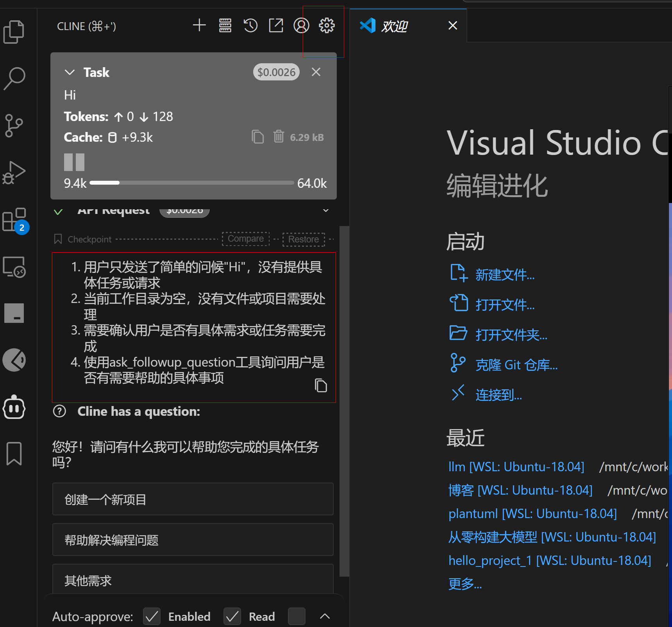
Task: Toggle the unchecked Auto-approve checkbox
Action: point(297,616)
